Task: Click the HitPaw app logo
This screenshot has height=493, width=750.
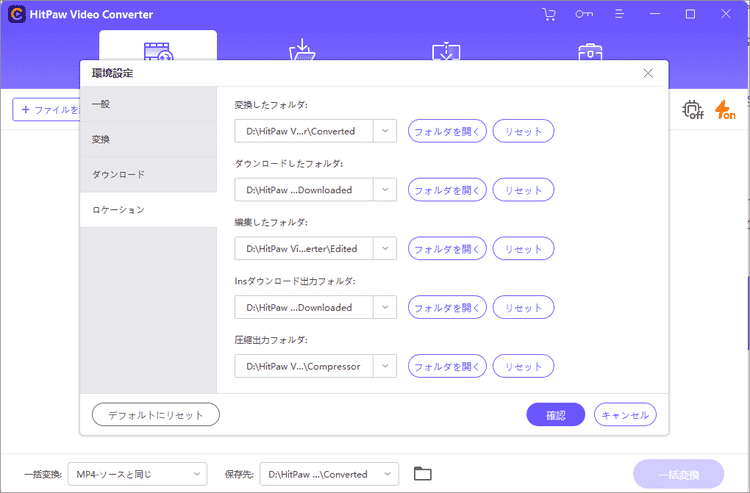Action: pyautogui.click(x=17, y=14)
